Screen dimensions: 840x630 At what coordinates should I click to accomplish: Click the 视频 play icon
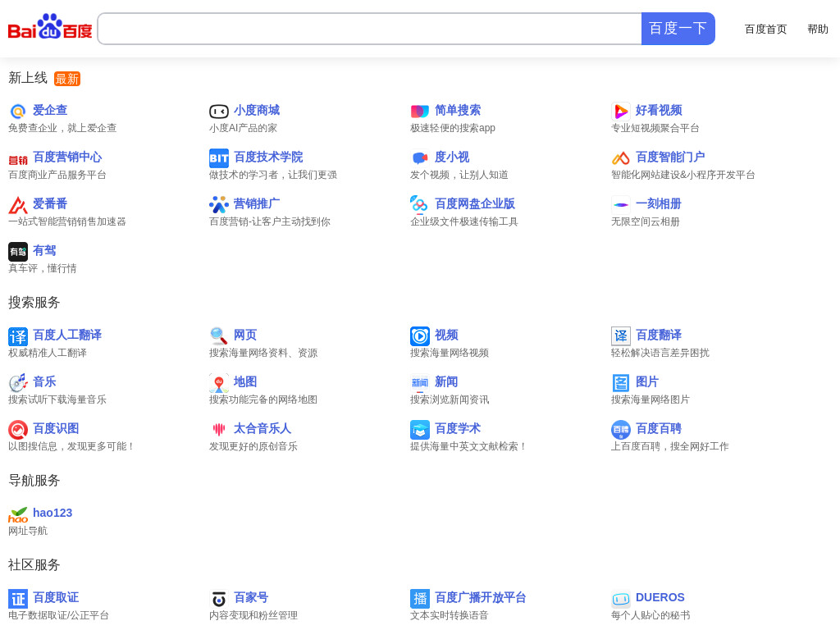click(420, 336)
